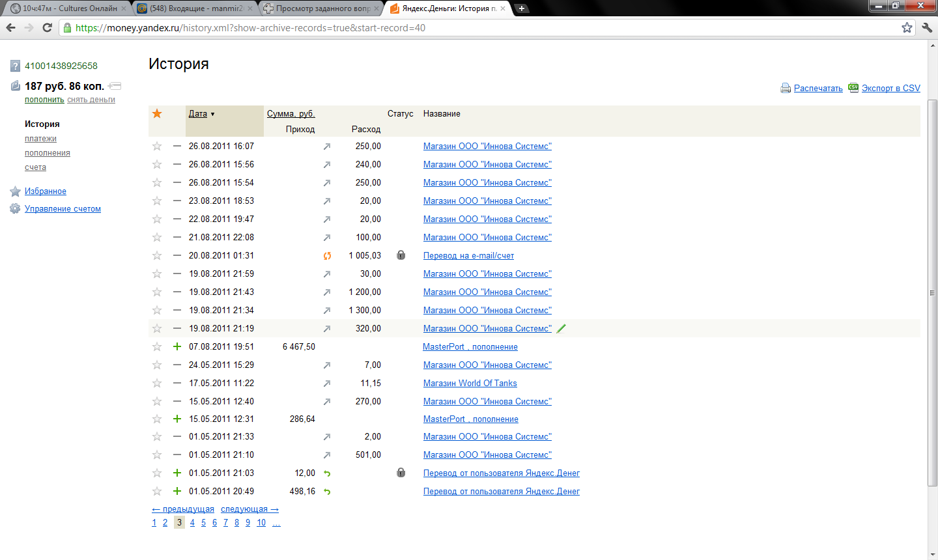The height and width of the screenshot is (560, 938).
Task: Open счета in the sidebar
Action: pyautogui.click(x=35, y=167)
